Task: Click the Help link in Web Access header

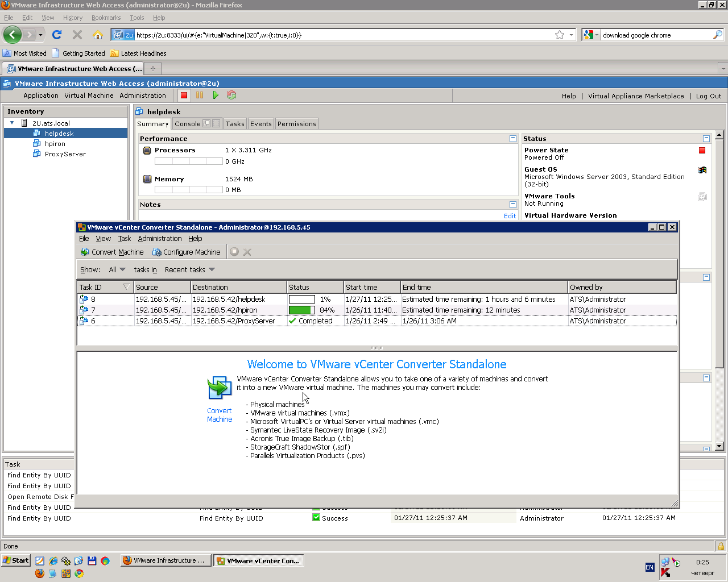Action: click(569, 96)
